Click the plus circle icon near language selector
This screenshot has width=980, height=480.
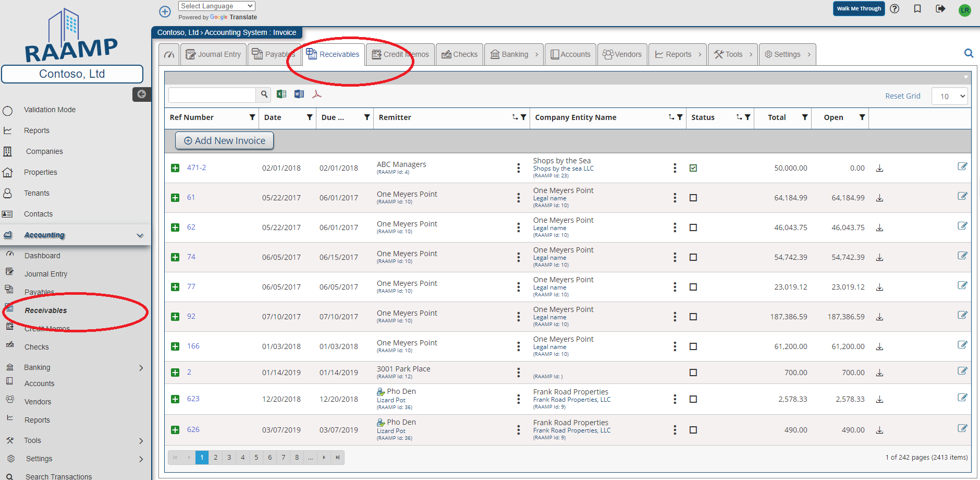pyautogui.click(x=165, y=11)
